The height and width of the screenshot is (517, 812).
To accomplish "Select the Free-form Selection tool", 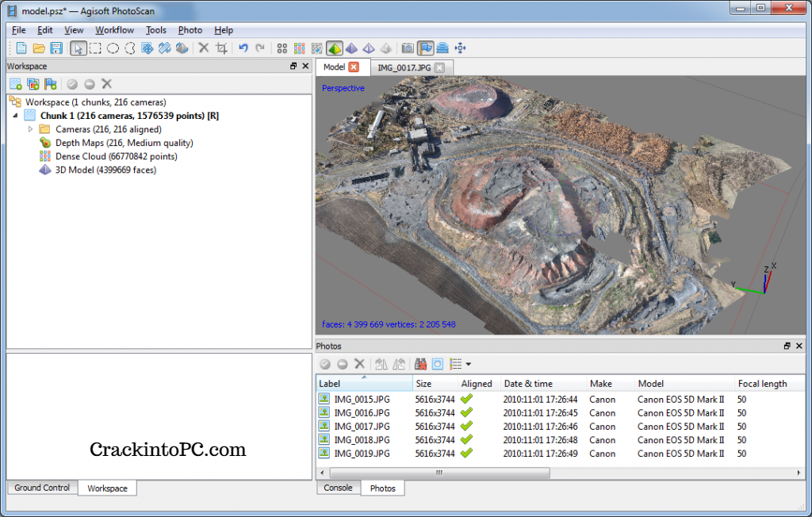I will pyautogui.click(x=130, y=48).
